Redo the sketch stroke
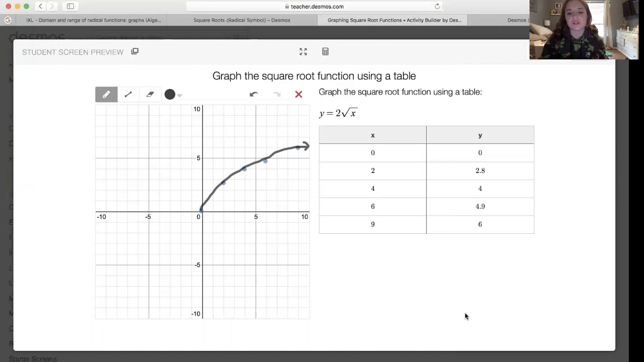This screenshot has height=362, width=644. point(276,95)
